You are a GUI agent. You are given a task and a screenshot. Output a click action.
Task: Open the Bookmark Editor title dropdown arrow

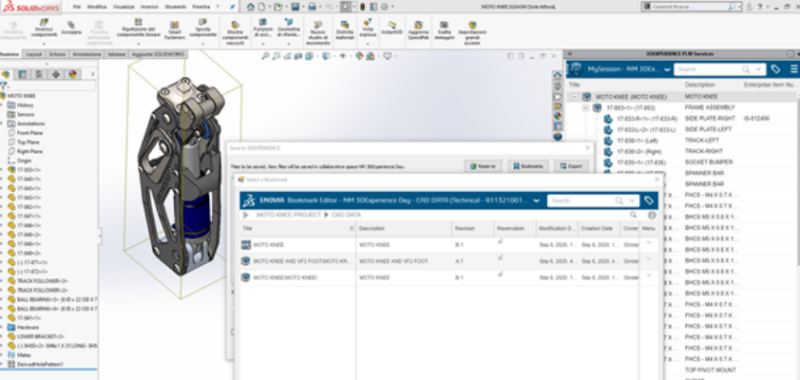pos(536,200)
